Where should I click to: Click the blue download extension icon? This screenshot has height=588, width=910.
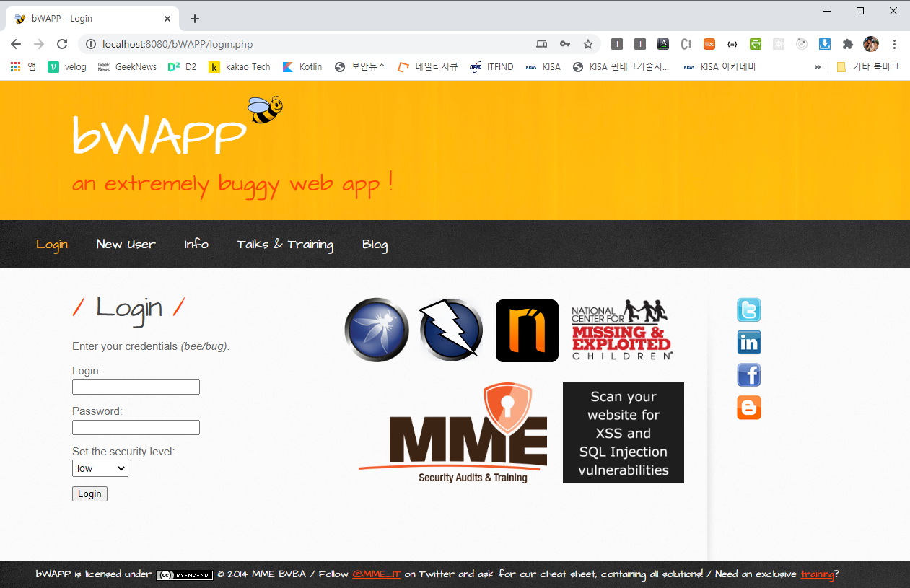click(x=825, y=44)
